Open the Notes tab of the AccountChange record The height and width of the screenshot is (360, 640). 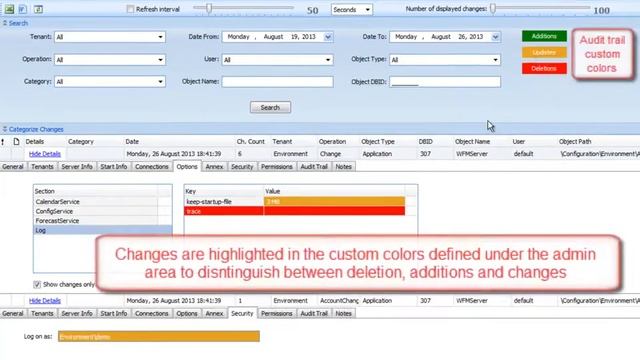pos(343,313)
